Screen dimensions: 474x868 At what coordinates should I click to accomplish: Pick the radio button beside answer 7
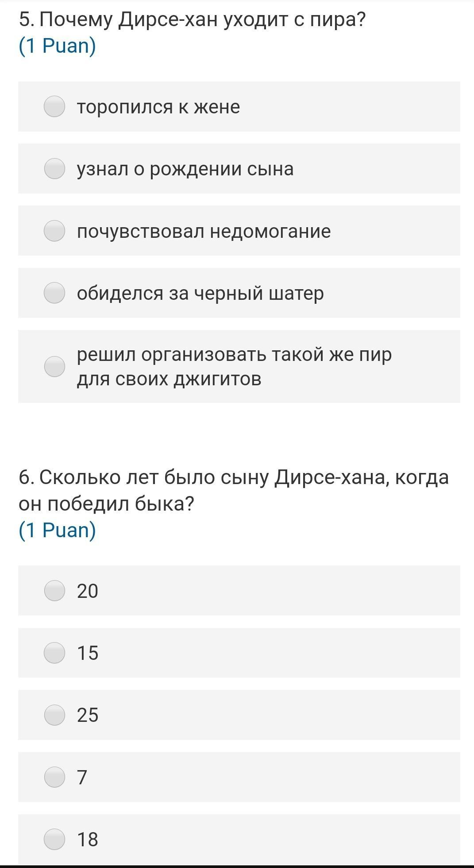coord(54,777)
